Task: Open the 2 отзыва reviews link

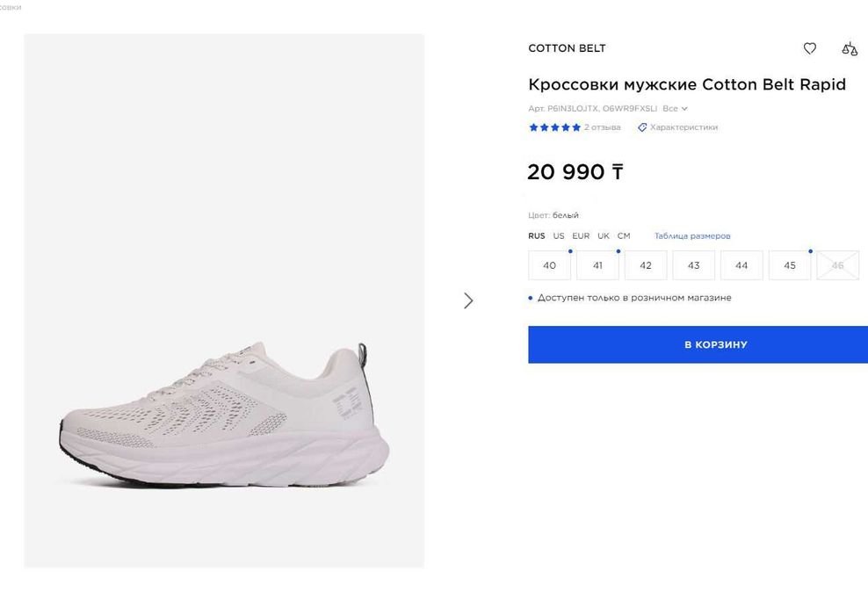Action: (x=603, y=127)
